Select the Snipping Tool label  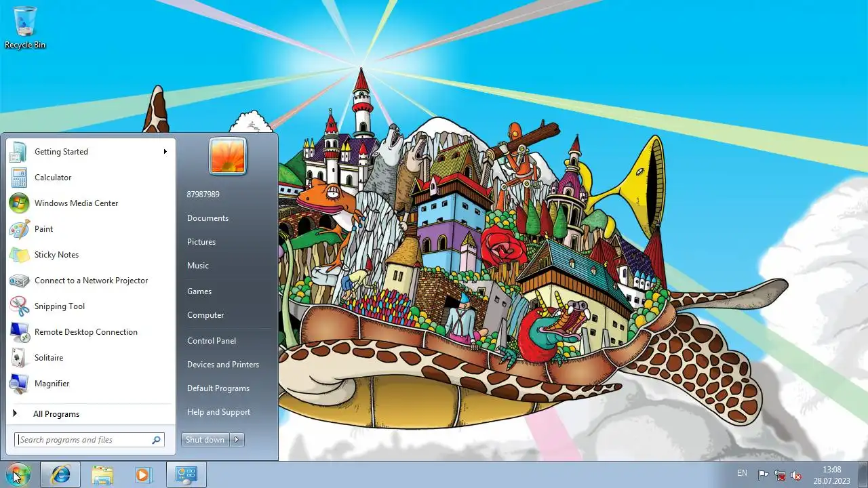(x=60, y=306)
